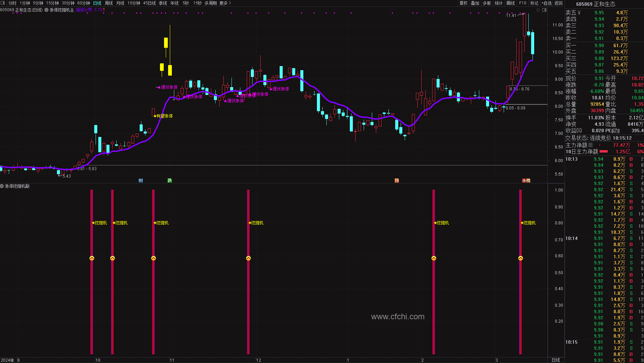
Task: Click the 收益(三) quarter indicator
Action: tap(573, 130)
